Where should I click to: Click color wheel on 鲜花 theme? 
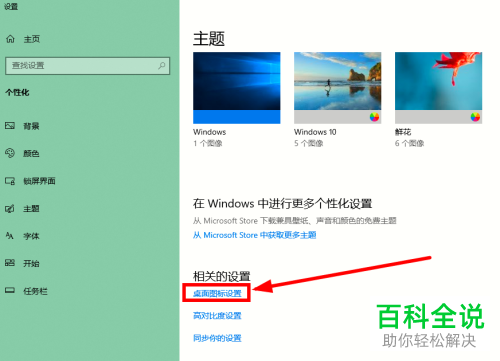click(x=475, y=117)
